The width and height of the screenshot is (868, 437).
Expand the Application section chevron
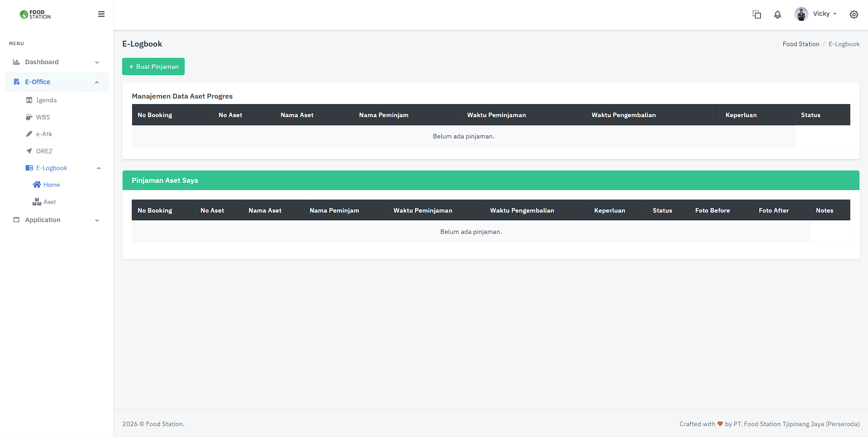tap(97, 220)
